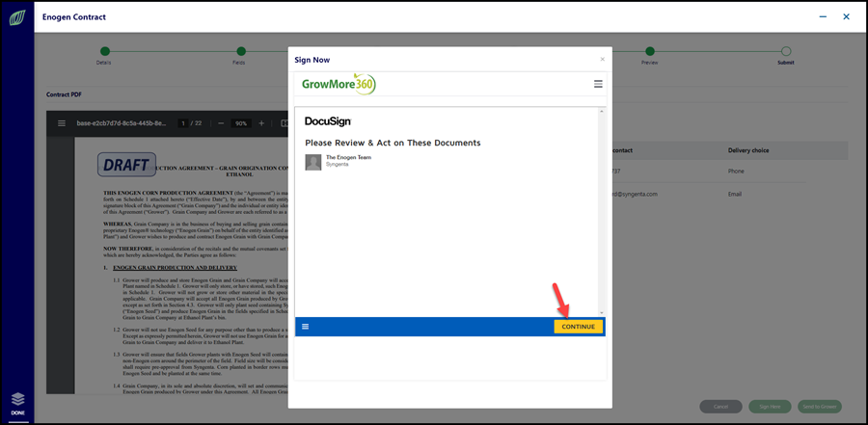
Task: Go to the Submit step
Action: [785, 51]
